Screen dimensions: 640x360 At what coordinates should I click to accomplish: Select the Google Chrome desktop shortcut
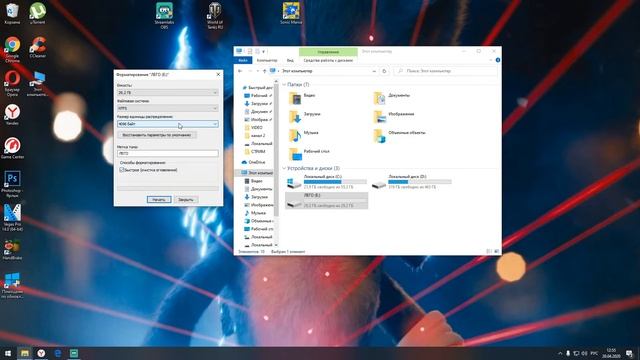tap(12, 49)
